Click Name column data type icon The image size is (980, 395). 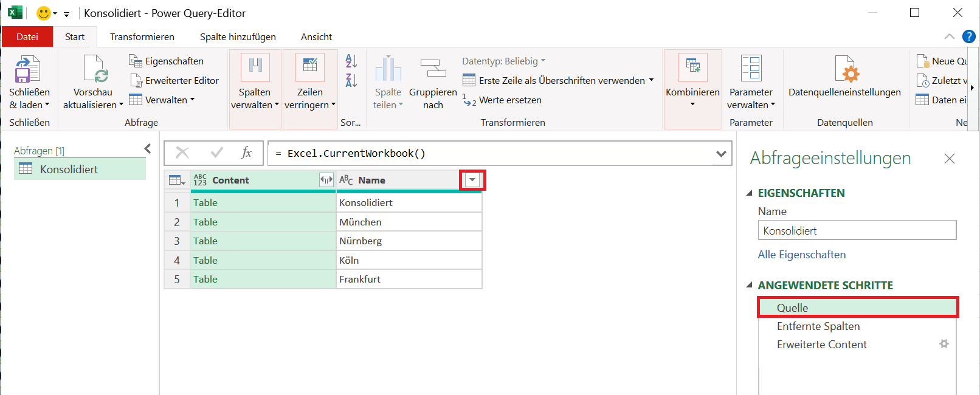pos(346,180)
